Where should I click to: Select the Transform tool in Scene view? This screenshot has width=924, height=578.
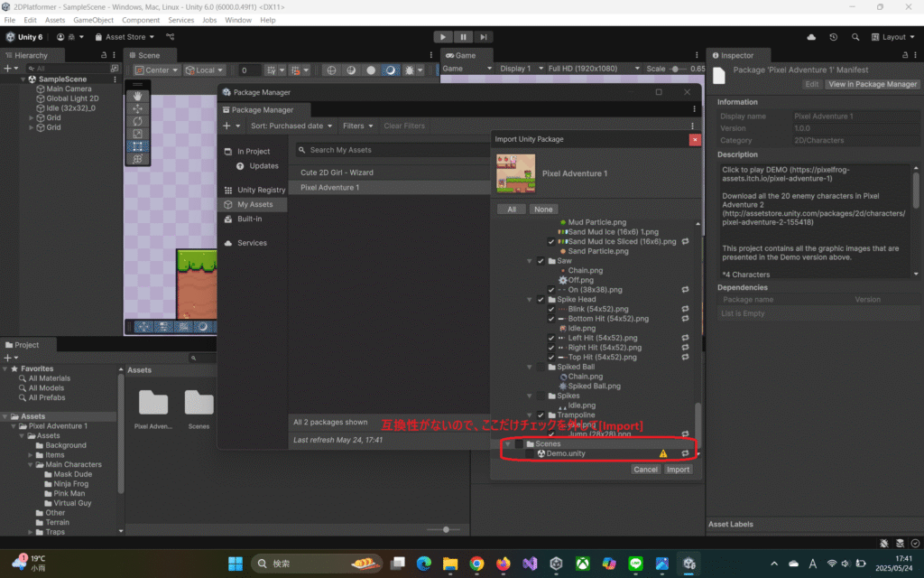[137, 159]
